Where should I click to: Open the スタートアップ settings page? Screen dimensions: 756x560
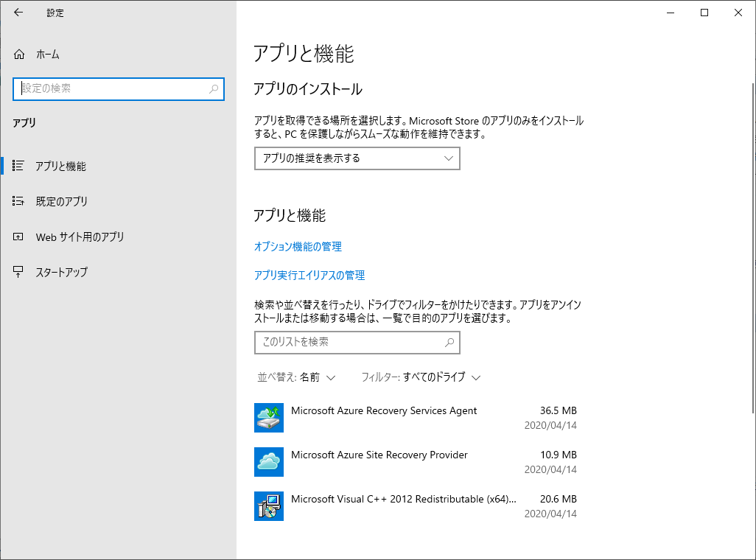[x=119, y=272]
